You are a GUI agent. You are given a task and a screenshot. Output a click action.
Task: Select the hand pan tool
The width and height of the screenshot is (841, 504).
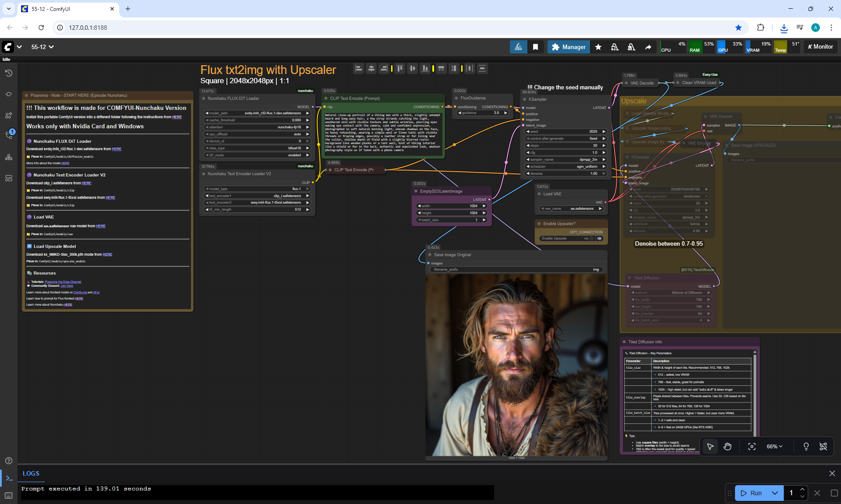(x=728, y=446)
